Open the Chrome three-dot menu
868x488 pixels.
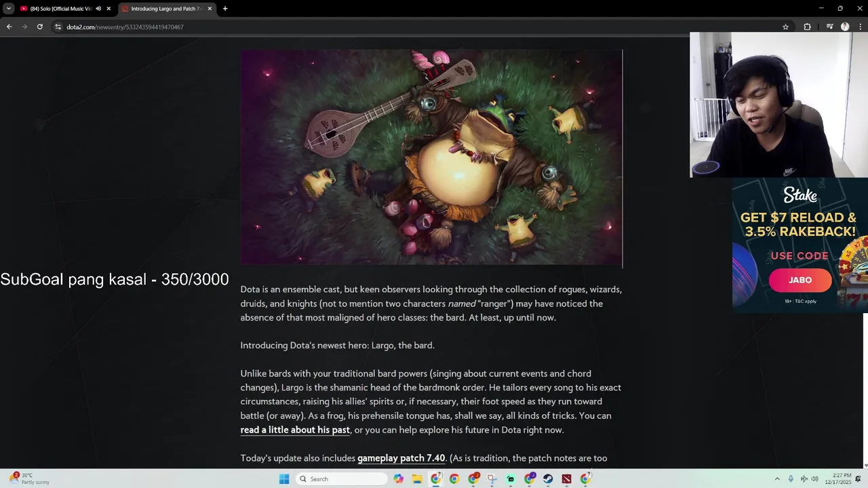pyautogui.click(x=859, y=27)
